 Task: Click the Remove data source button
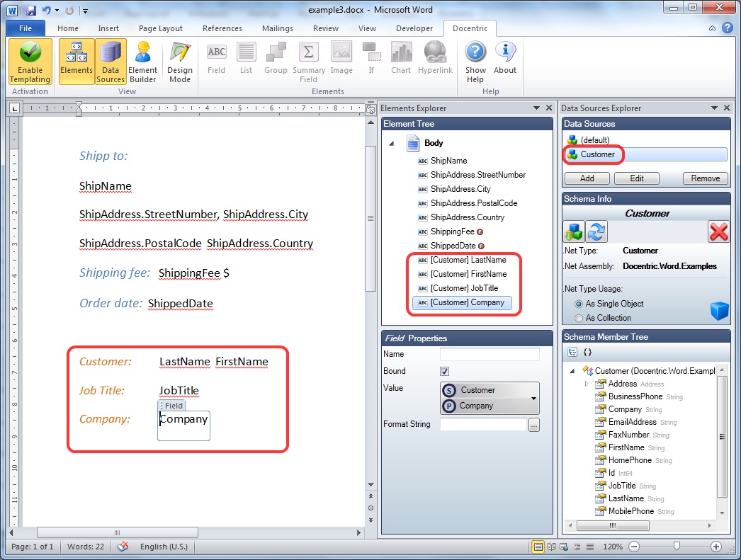coord(705,178)
